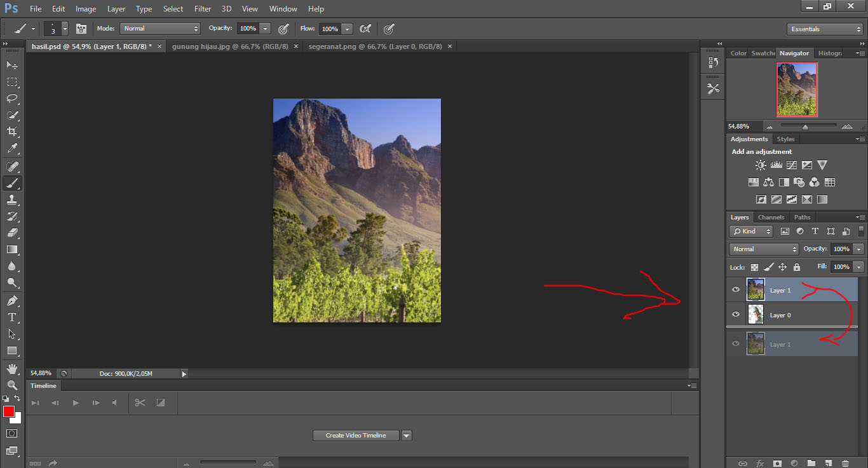The height and width of the screenshot is (468, 868).
Task: Click the red foreground color swatch
Action: coord(9,412)
